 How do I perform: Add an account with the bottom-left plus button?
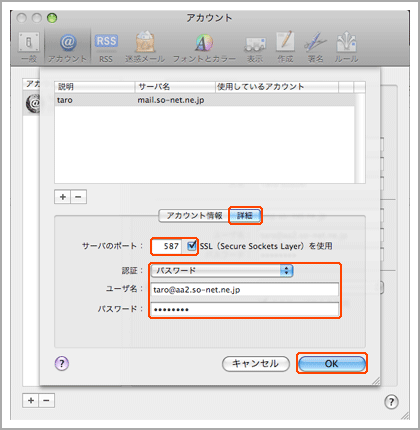31,400
